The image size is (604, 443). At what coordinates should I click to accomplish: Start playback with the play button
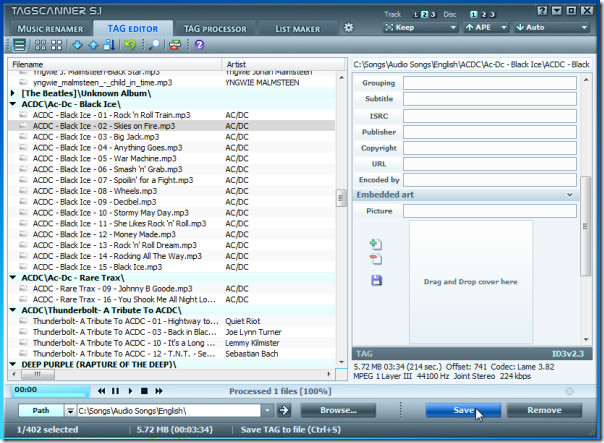[130, 391]
